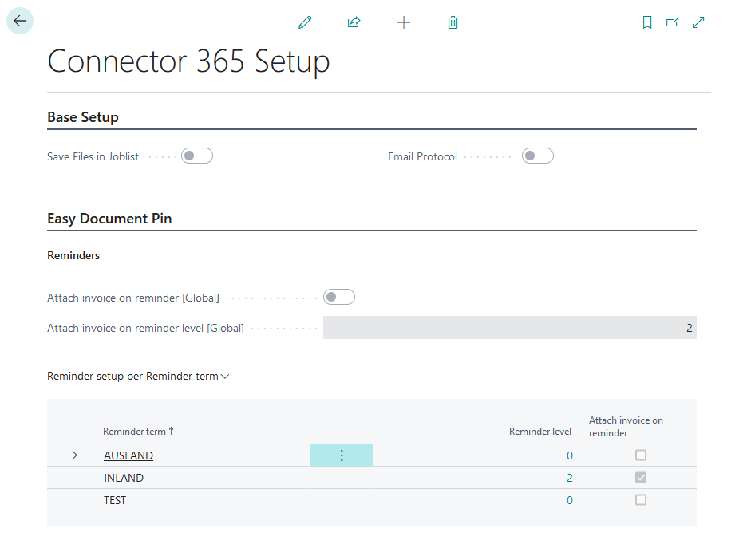
Task: Open the share icon
Action: pos(354,22)
